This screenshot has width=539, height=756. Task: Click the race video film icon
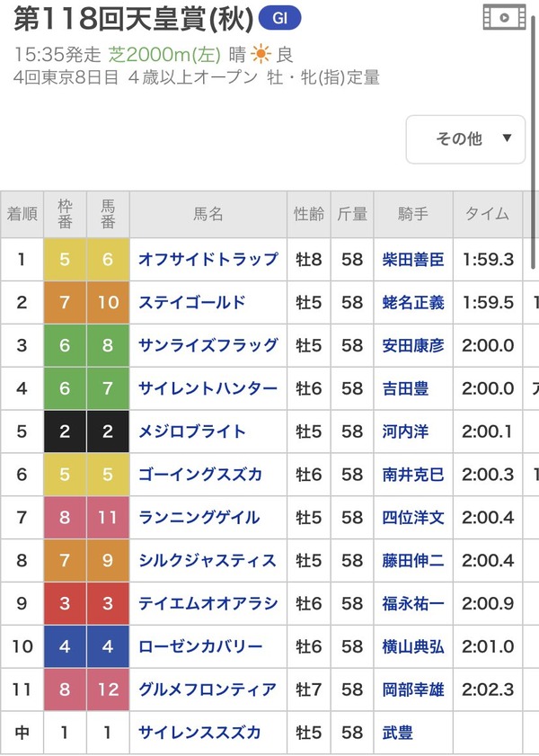[x=503, y=17]
